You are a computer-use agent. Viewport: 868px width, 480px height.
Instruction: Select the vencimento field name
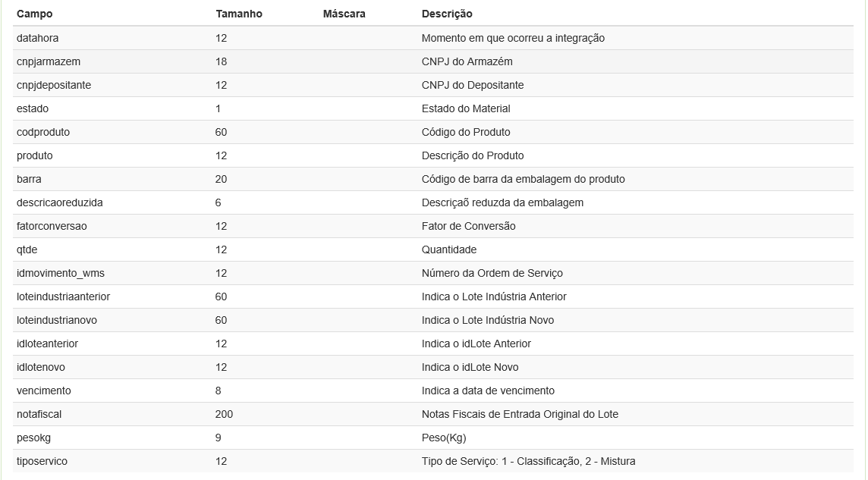point(44,391)
